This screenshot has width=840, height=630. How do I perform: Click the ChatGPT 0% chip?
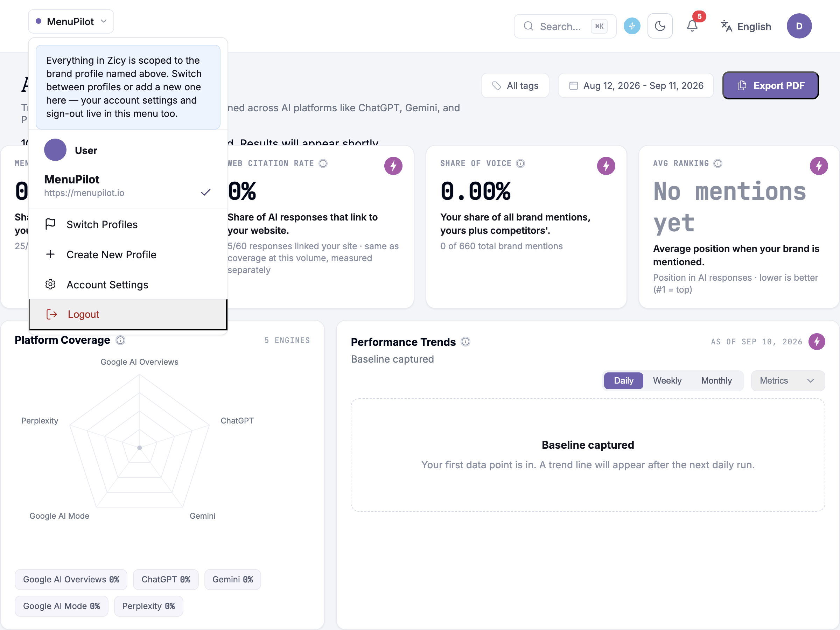point(166,580)
